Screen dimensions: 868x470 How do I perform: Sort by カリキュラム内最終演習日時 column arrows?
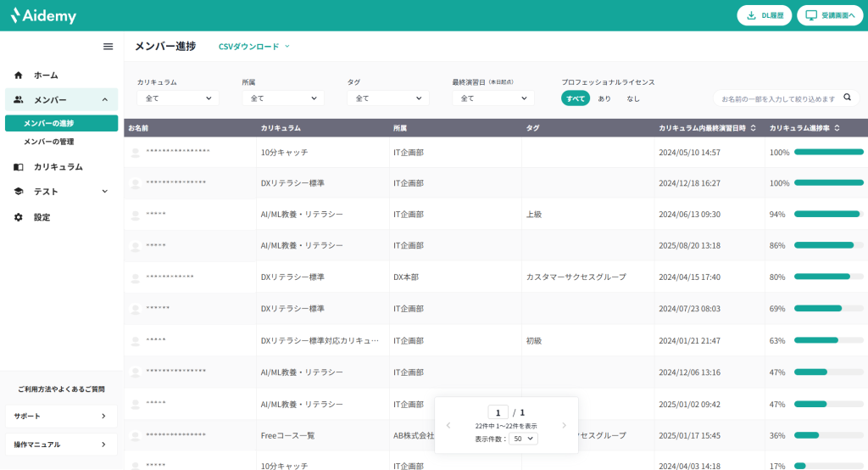[754, 128]
